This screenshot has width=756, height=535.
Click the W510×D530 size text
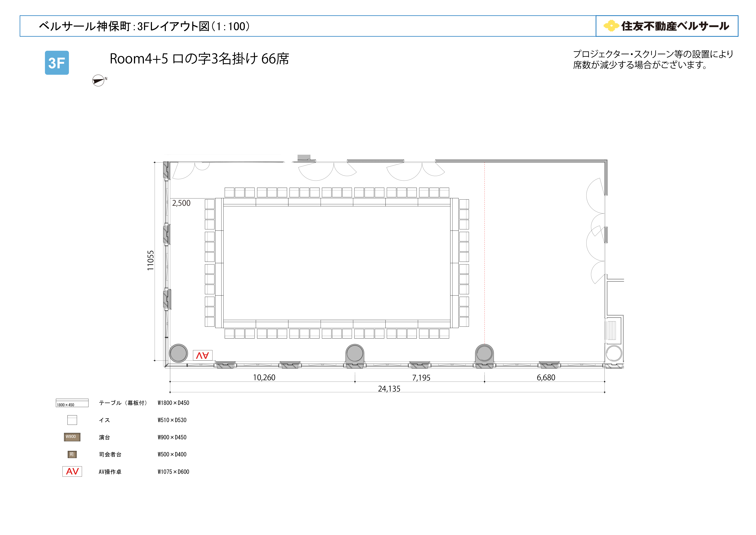click(x=172, y=420)
